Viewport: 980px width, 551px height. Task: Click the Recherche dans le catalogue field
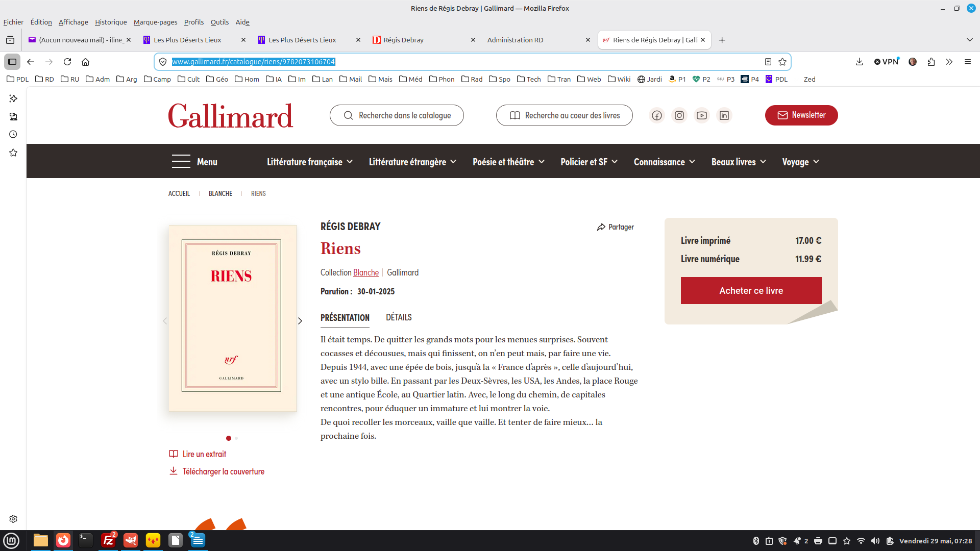click(x=397, y=115)
